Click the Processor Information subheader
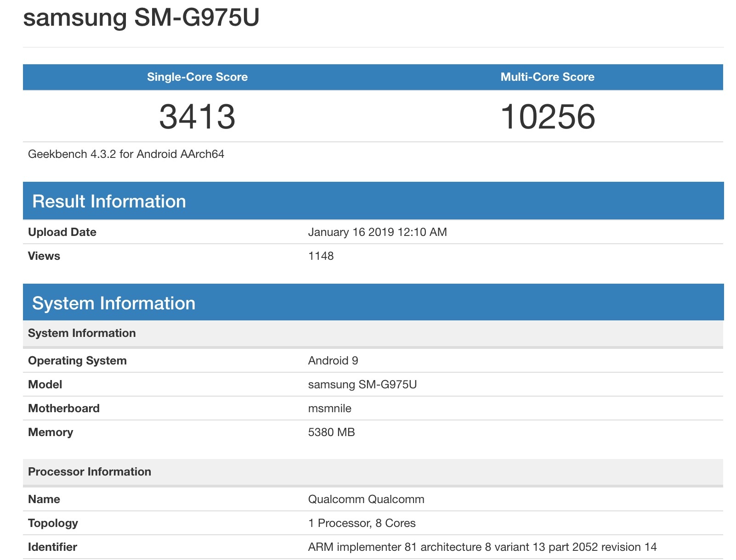 coord(89,472)
